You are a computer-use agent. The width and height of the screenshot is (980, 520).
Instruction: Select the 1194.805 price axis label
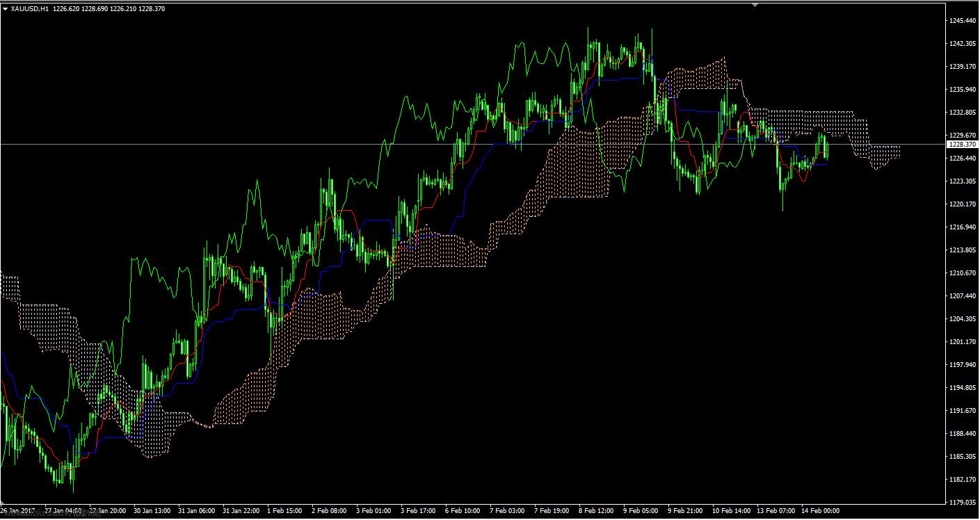coord(961,388)
